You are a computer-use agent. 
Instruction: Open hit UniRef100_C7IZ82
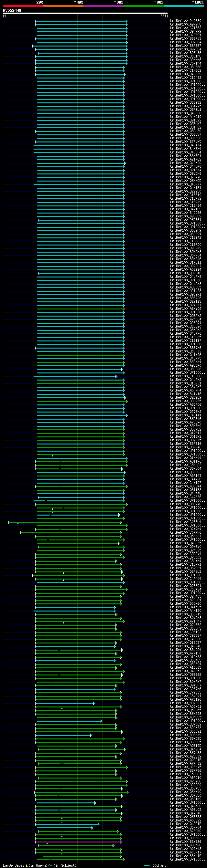pos(186,28)
